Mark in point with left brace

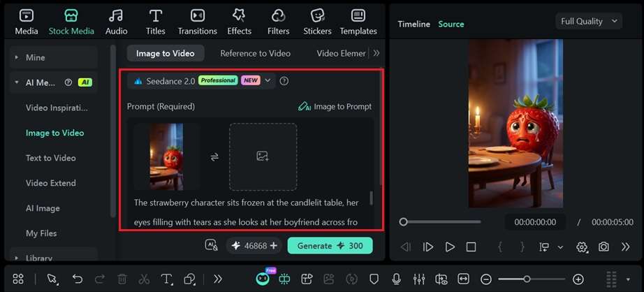tap(500, 247)
